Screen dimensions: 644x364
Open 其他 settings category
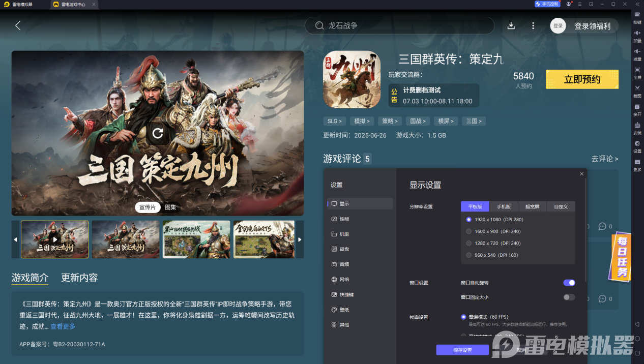click(360, 324)
